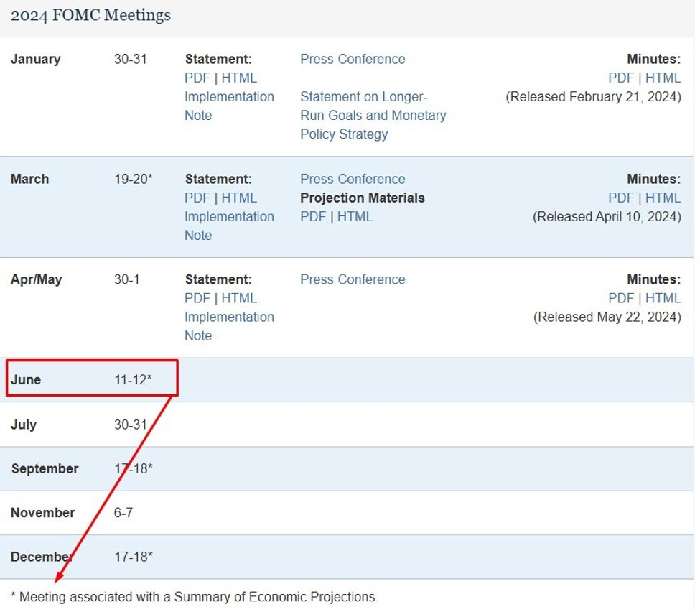Open the Apr/May Minutes HTML version
The image size is (700, 612).
663,298
